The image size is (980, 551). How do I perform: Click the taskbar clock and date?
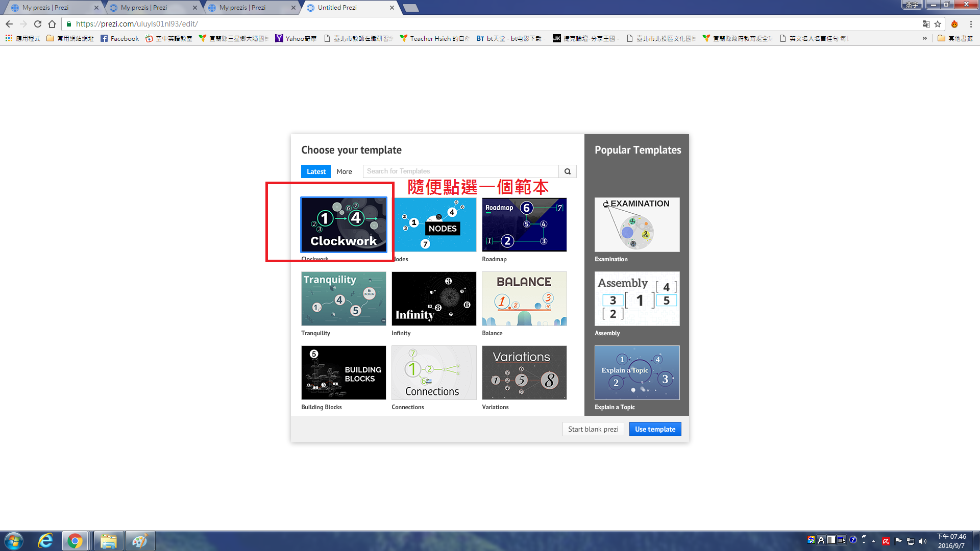(x=951, y=541)
